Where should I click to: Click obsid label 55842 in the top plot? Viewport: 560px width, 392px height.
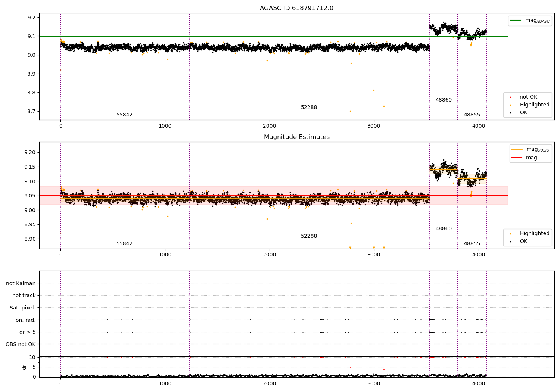[x=124, y=115]
